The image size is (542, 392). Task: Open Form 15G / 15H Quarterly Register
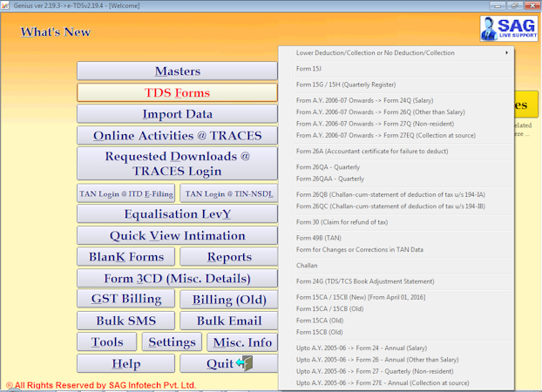pyautogui.click(x=396, y=84)
